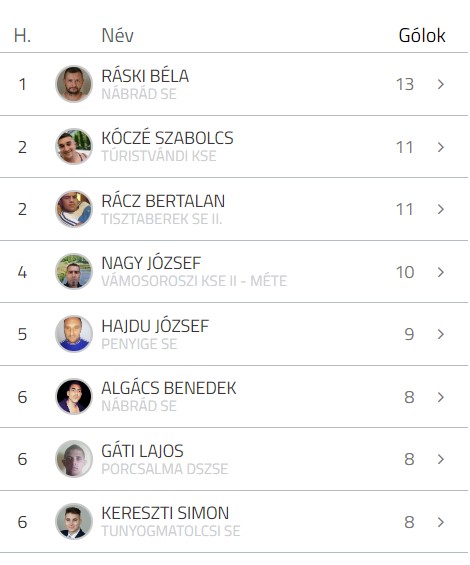Expand Kereszti Simon's row chevron
Screen dimensions: 470x565
pyautogui.click(x=440, y=522)
